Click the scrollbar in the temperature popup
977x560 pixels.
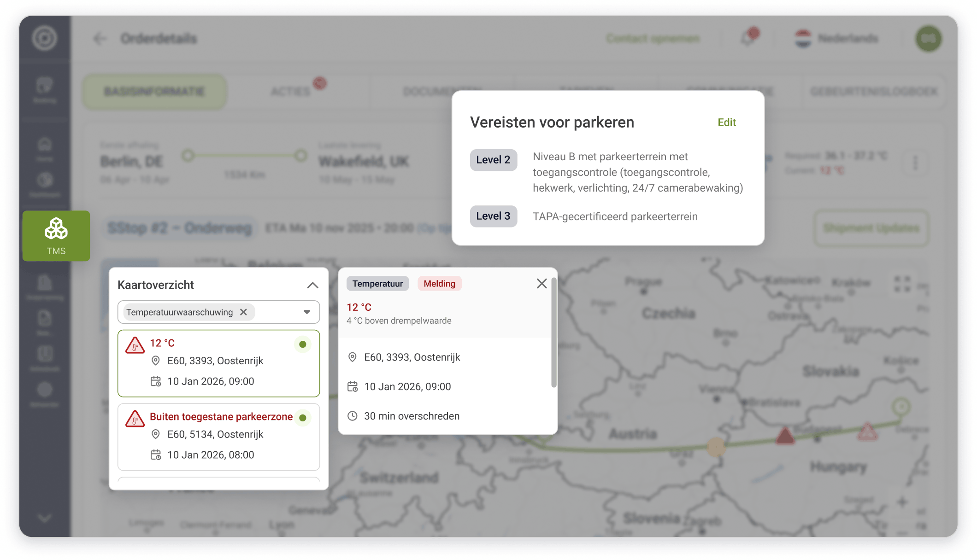coord(553,332)
